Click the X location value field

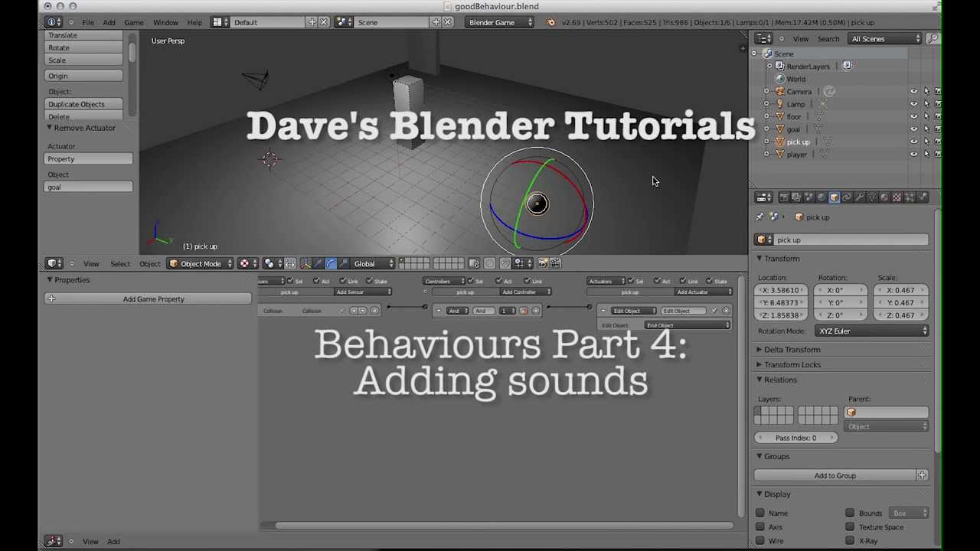pos(780,290)
